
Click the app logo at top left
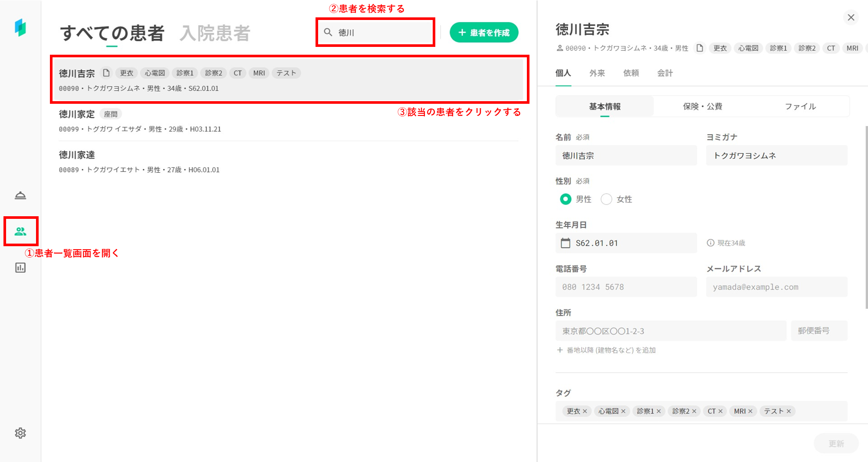[x=20, y=27]
